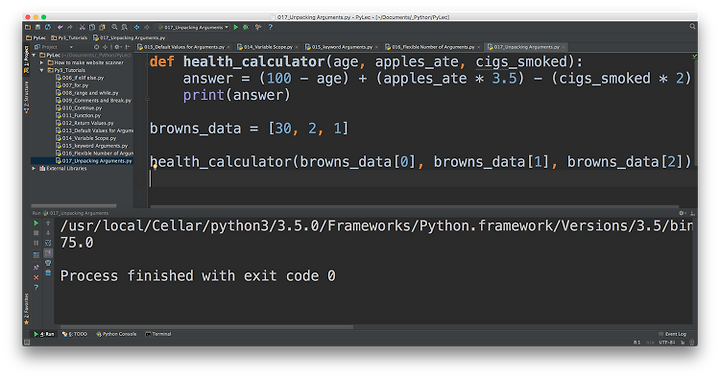Image resolution: width=720 pixels, height=378 pixels.
Task: Open Help via the blue question mark toolbar icon
Action: pyautogui.click(x=270, y=27)
